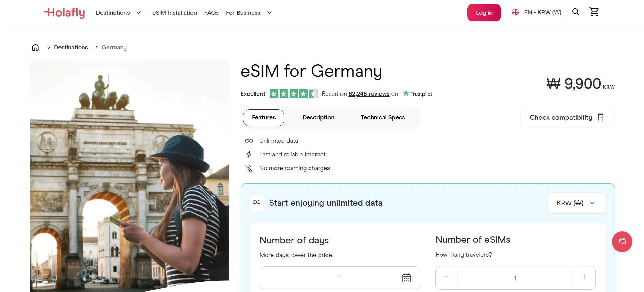
Task: Click the Trustpilot star icon
Action: click(x=406, y=93)
